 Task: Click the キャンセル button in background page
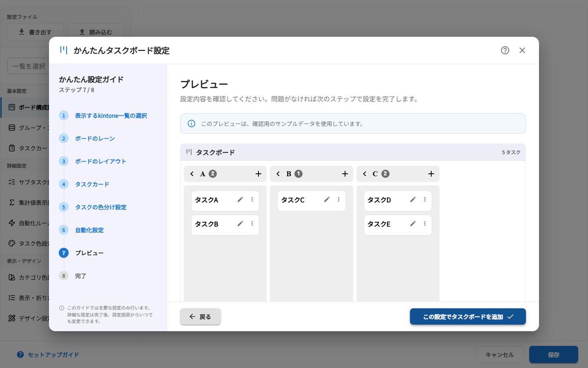click(500, 355)
